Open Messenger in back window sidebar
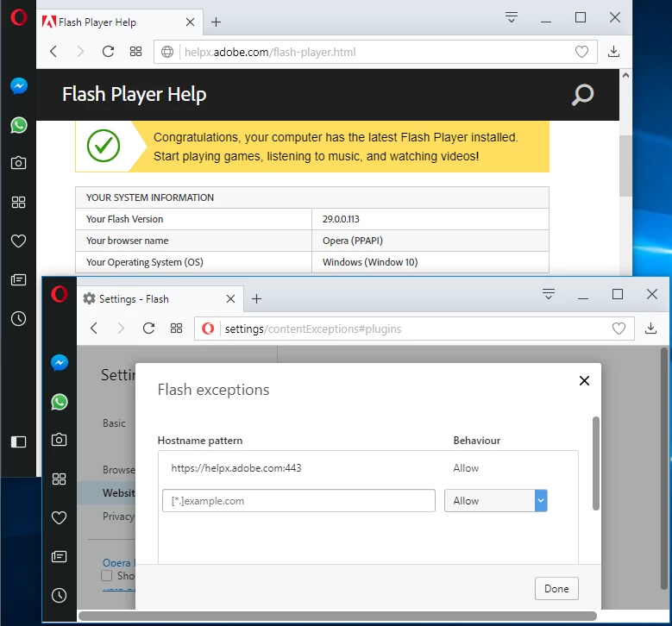672x626 pixels. click(x=19, y=86)
